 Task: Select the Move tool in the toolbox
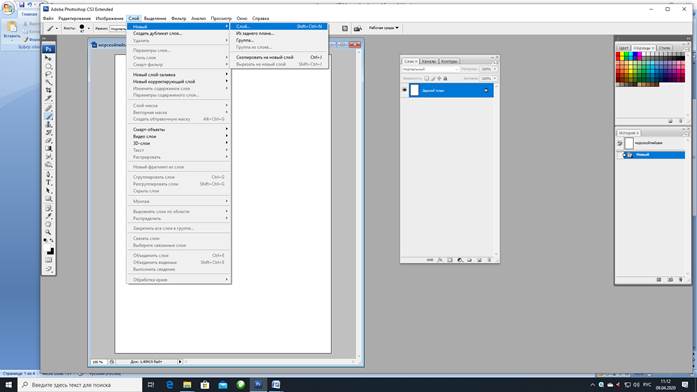tap(48, 58)
